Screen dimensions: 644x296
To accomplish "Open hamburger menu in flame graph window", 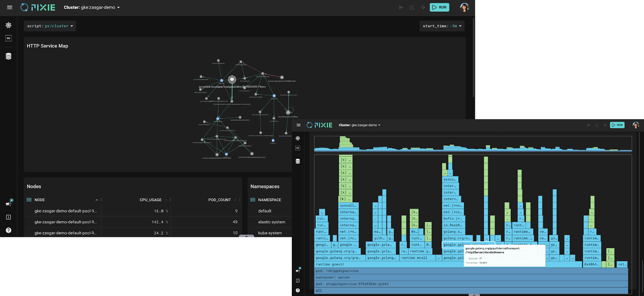I will tap(298, 125).
